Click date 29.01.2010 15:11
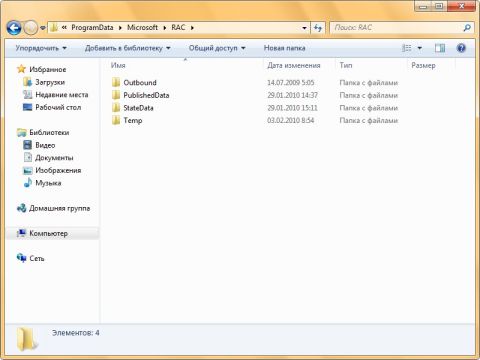 pos(292,108)
